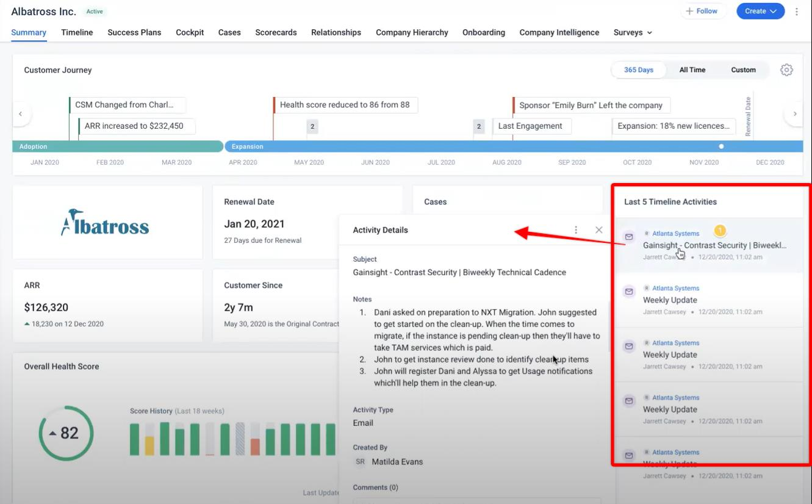
Task: Select the 365 Days range option
Action: tap(639, 70)
